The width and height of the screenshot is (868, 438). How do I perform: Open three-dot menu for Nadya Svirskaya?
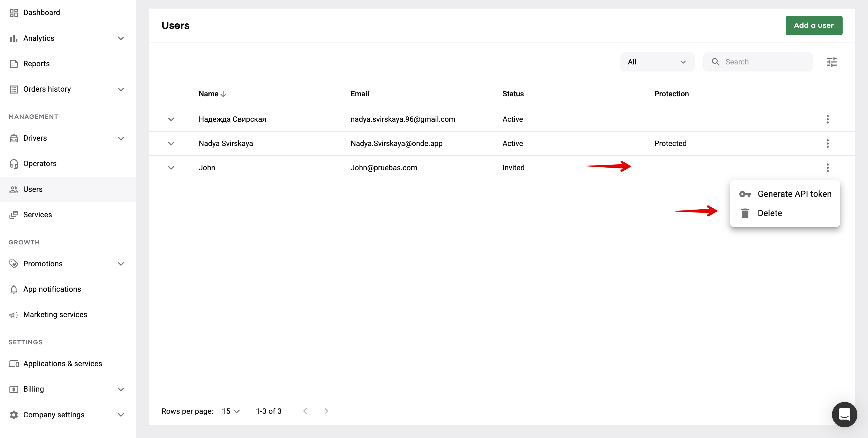pyautogui.click(x=827, y=143)
